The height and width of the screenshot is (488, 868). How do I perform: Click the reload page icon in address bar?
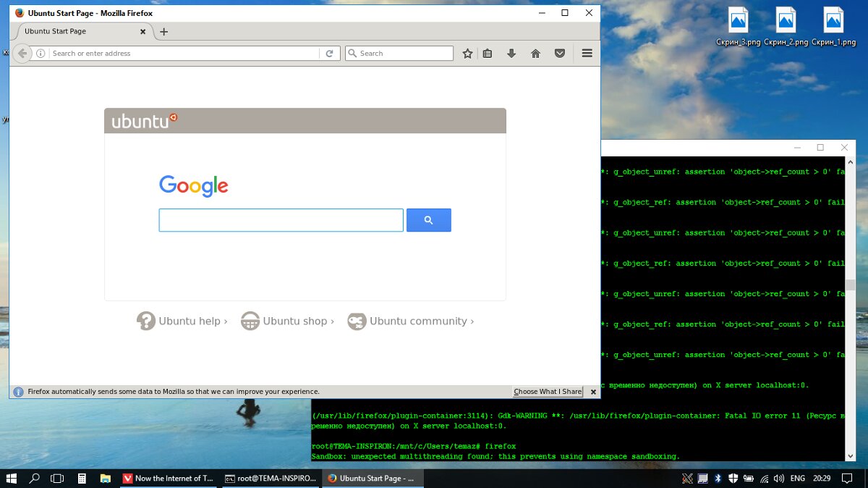point(329,53)
